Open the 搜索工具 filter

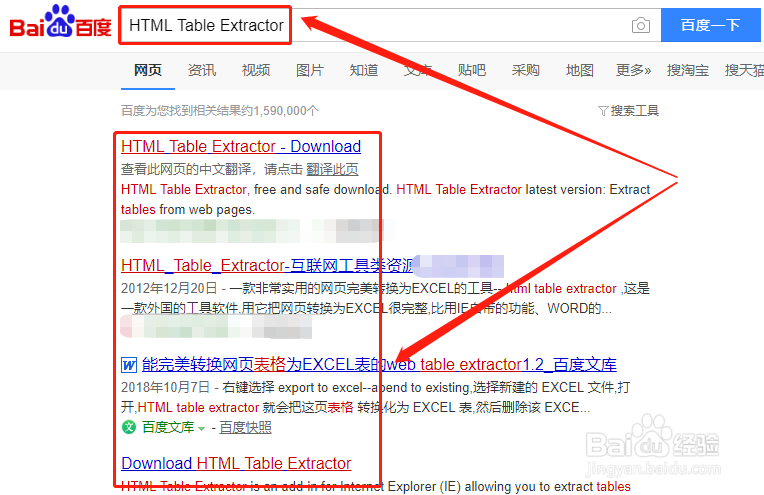(634, 111)
